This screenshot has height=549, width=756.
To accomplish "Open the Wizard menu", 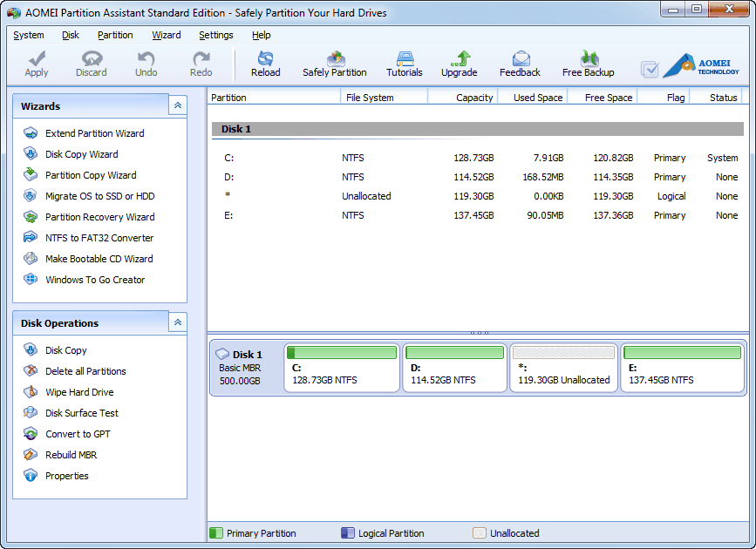I will click(x=167, y=35).
